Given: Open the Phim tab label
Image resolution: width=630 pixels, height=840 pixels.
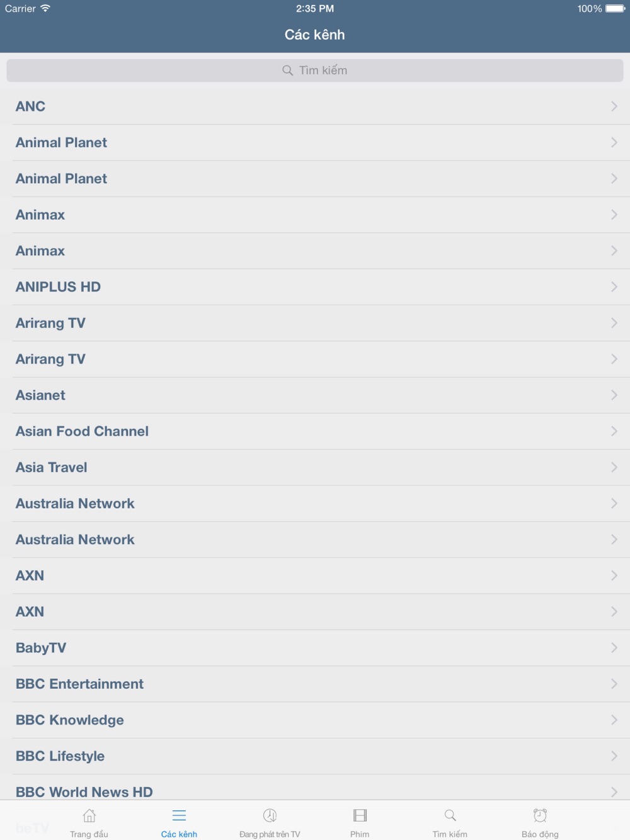Looking at the screenshot, I should 360,834.
